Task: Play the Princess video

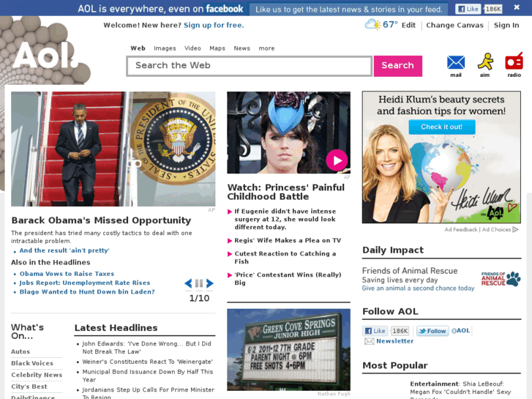Action: click(337, 160)
